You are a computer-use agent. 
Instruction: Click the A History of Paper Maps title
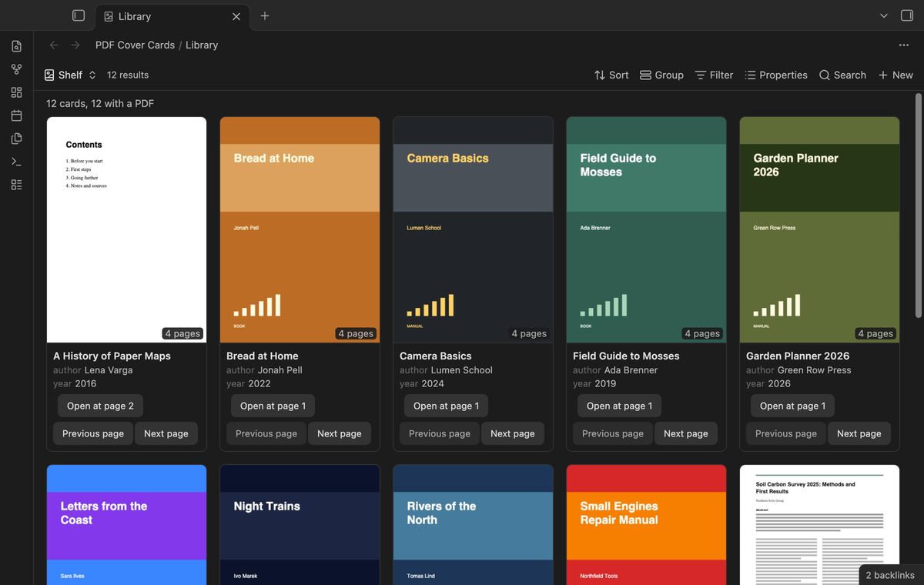pyautogui.click(x=112, y=356)
